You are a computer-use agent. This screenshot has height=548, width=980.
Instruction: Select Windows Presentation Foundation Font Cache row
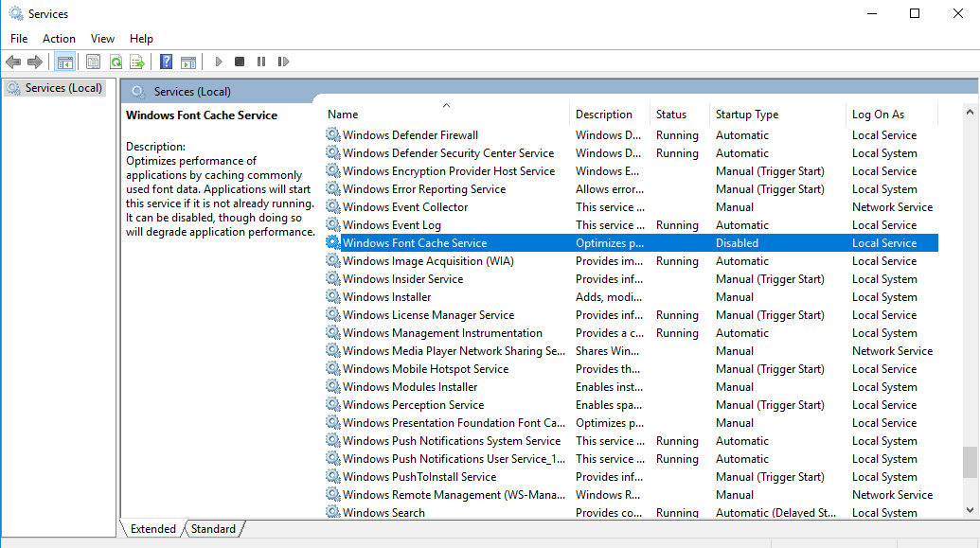pyautogui.click(x=632, y=423)
